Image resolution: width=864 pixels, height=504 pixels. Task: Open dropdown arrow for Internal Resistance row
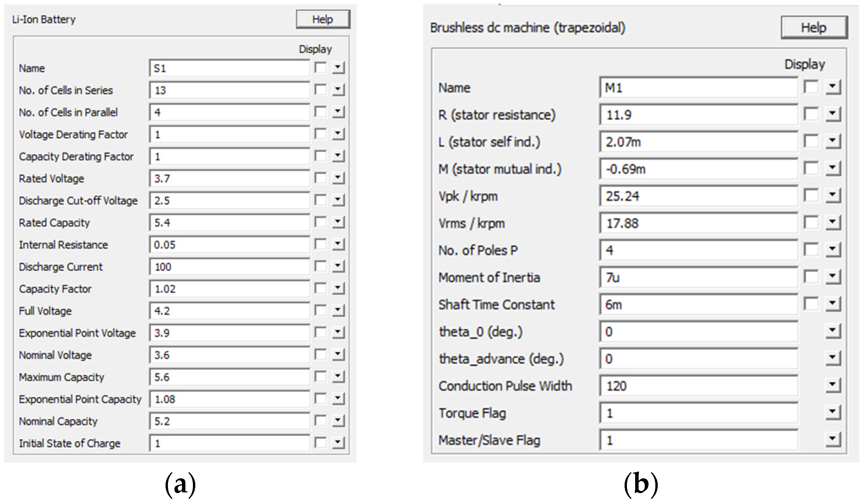(x=338, y=244)
